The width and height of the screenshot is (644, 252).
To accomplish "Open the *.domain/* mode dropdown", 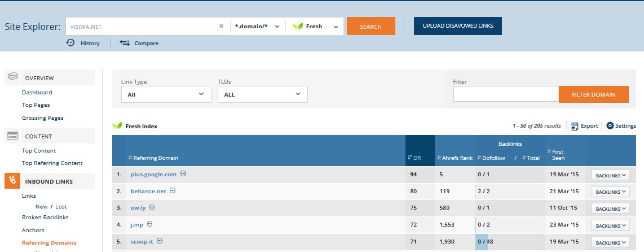I will [x=258, y=27].
